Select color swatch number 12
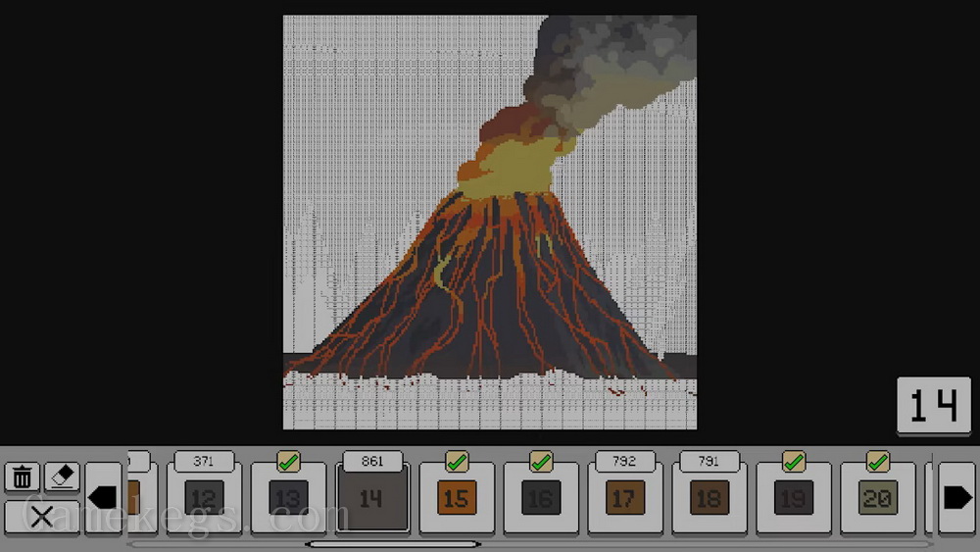Screen dimensions: 980x552 (204, 498)
